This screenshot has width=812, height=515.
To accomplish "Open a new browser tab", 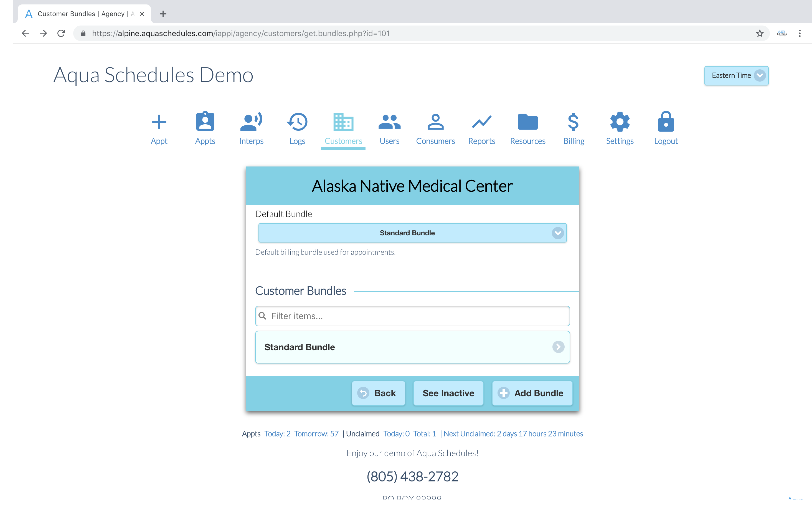I will [163, 14].
